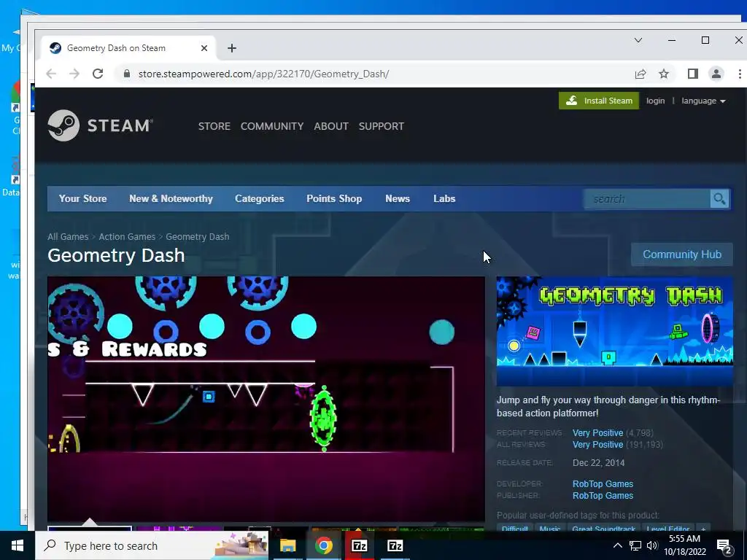Click the Action Games breadcrumb
The height and width of the screenshot is (560, 747).
127,237
